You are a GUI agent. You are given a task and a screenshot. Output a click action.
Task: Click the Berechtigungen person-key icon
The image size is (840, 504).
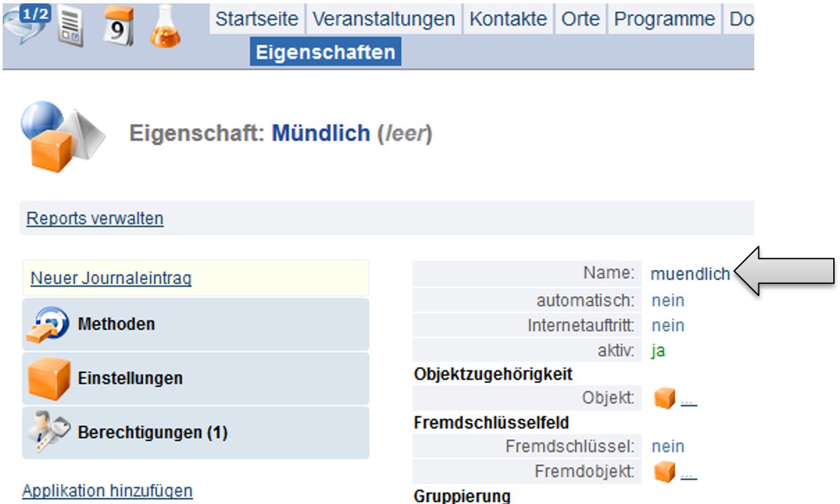(x=49, y=432)
